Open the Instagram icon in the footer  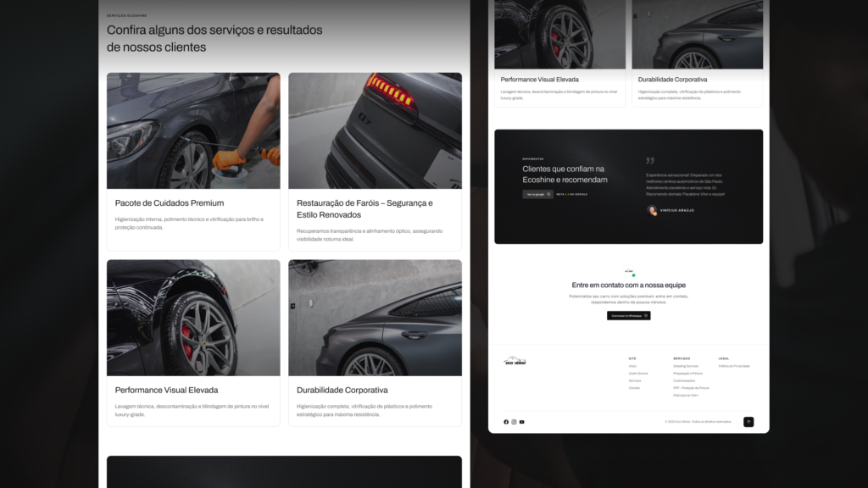(514, 422)
